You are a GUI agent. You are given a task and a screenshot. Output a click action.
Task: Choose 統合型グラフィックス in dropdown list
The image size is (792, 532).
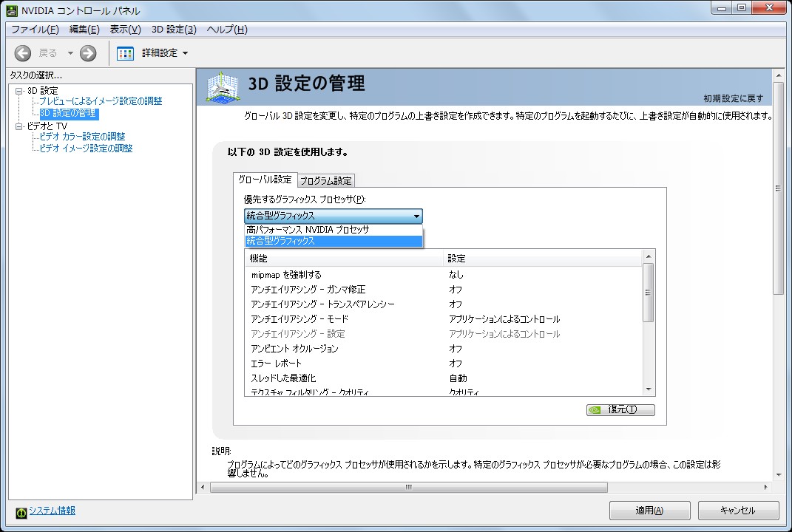(x=334, y=241)
